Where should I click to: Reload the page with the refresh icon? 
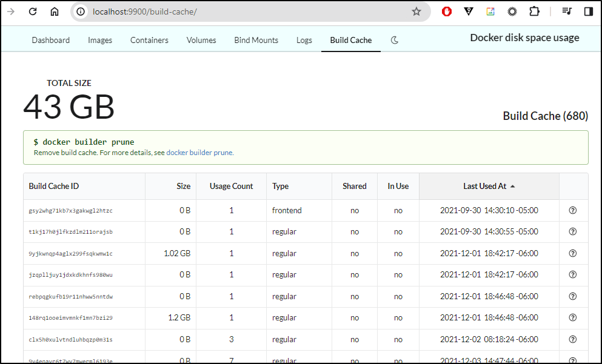[x=33, y=12]
